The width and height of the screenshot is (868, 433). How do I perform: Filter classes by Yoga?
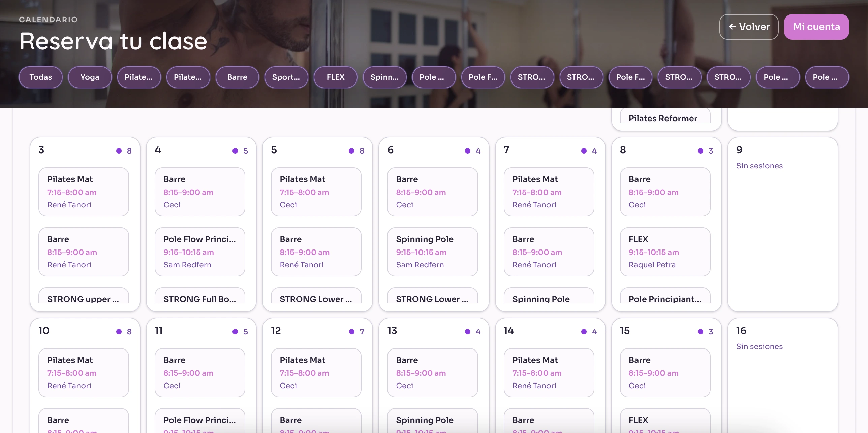(90, 77)
